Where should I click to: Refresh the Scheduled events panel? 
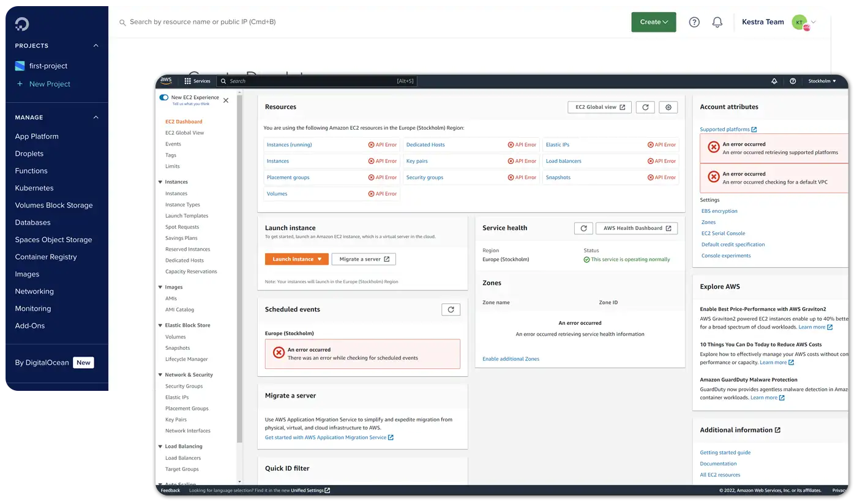(451, 309)
